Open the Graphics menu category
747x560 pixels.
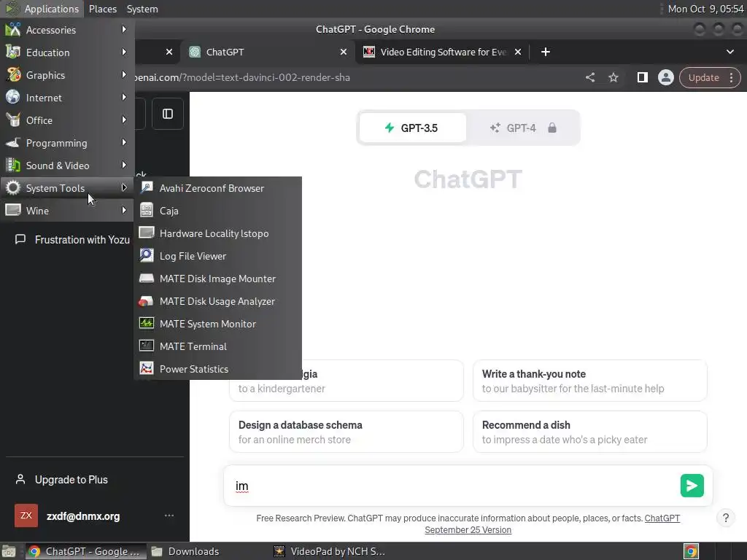coord(67,75)
